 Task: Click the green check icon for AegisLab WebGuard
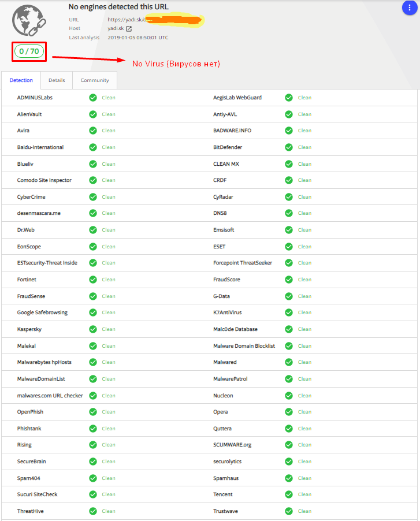(289, 98)
